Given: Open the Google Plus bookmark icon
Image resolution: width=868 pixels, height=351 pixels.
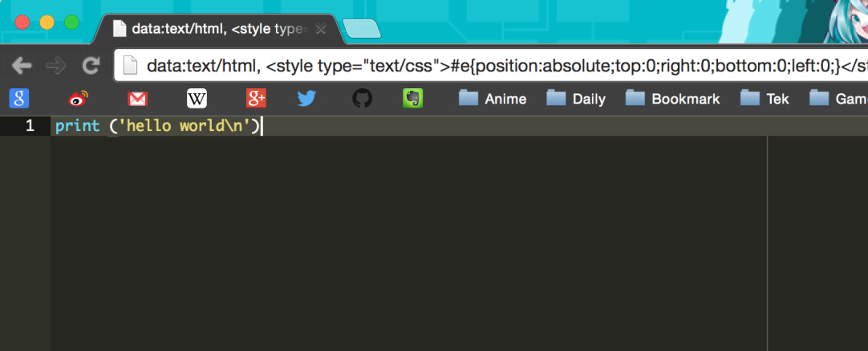Looking at the screenshot, I should click(x=256, y=99).
